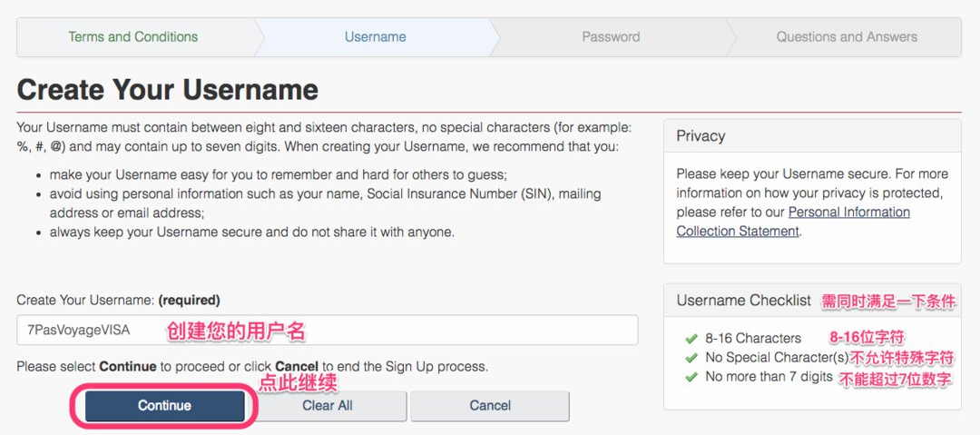
Task: Open the Password step tab
Action: (611, 37)
